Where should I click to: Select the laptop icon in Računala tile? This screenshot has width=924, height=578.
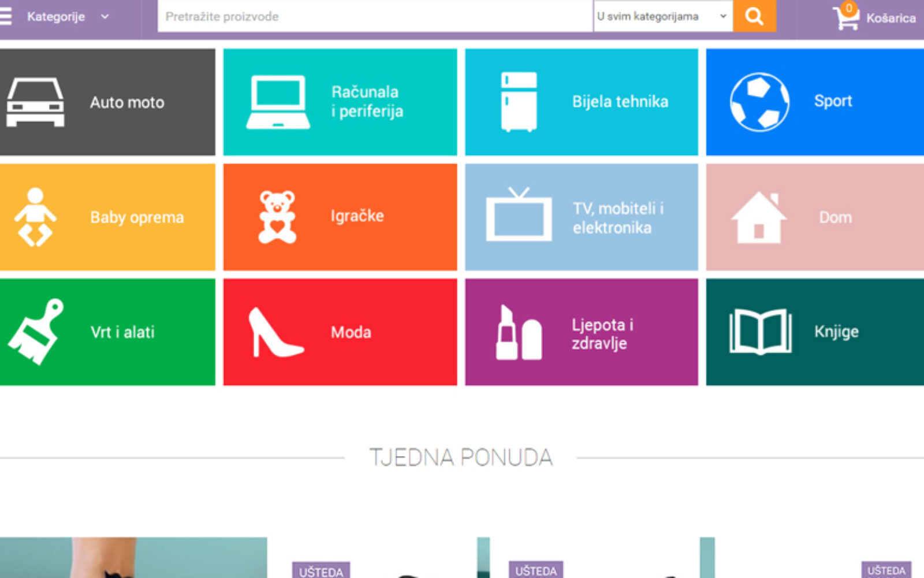click(278, 102)
